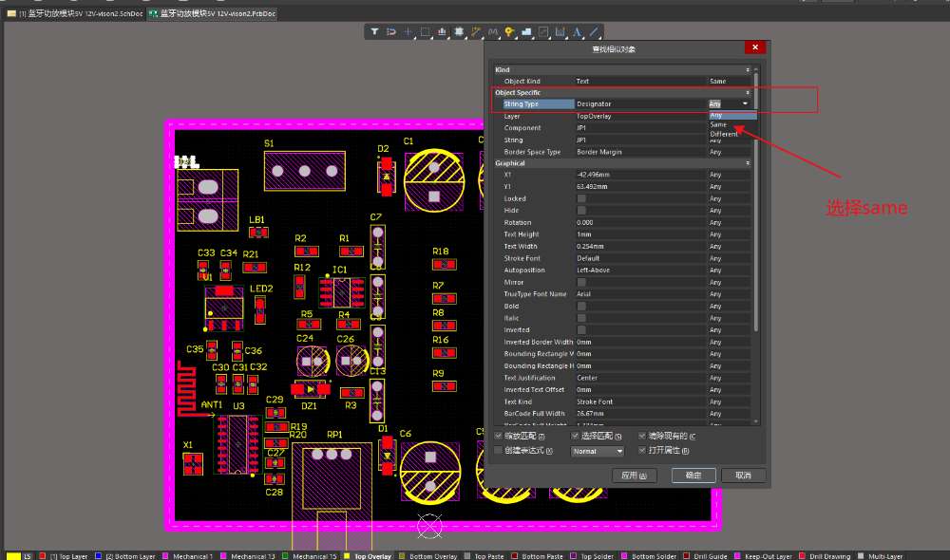This screenshot has height=560, width=950.
Task: Click the yellow place via icon
Action: 509,31
